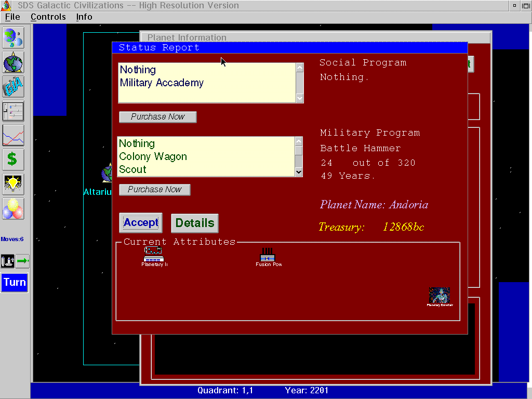Image resolution: width=532 pixels, height=399 pixels.
Task: Purchase the military program now
Action: pyautogui.click(x=155, y=190)
